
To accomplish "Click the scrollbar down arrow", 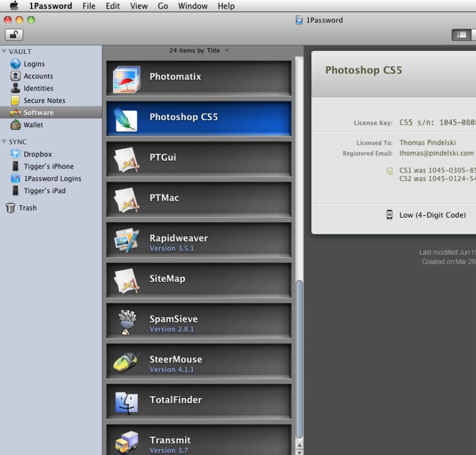I will [x=299, y=452].
